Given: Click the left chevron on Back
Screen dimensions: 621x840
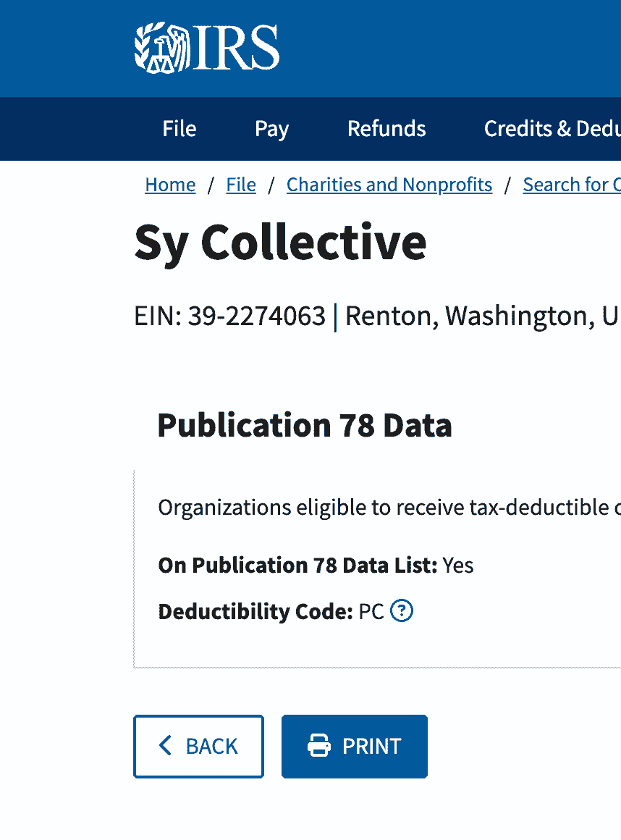Looking at the screenshot, I should (166, 746).
